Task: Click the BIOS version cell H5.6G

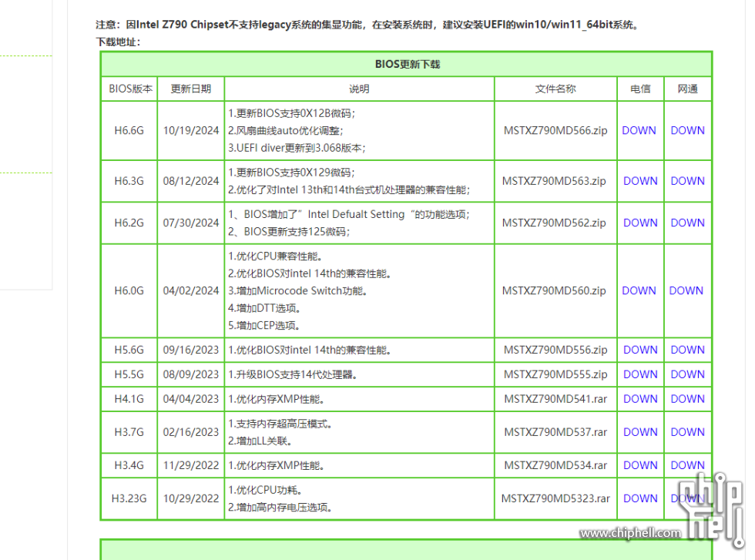Action: pos(129,350)
